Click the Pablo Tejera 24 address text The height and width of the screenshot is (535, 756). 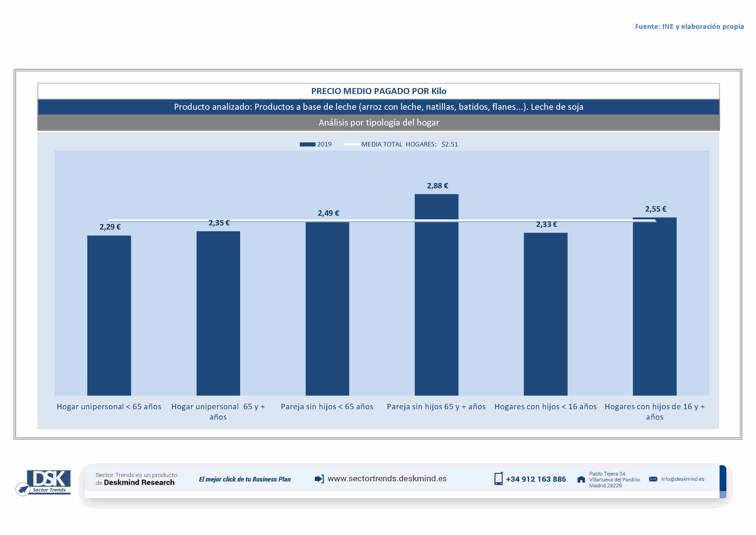[607, 474]
